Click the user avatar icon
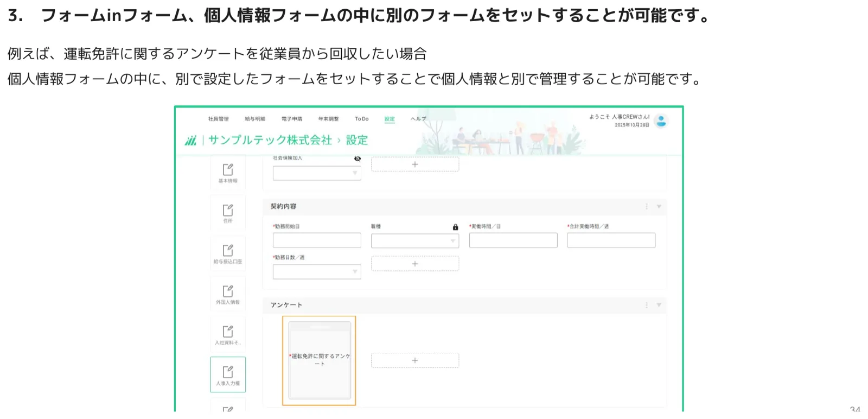The height and width of the screenshot is (419, 868). [x=661, y=121]
